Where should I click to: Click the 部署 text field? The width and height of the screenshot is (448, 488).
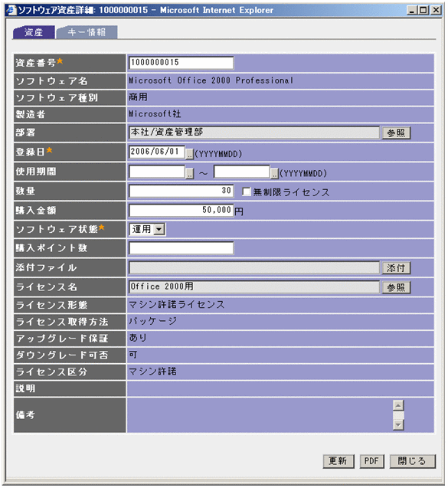pos(254,133)
